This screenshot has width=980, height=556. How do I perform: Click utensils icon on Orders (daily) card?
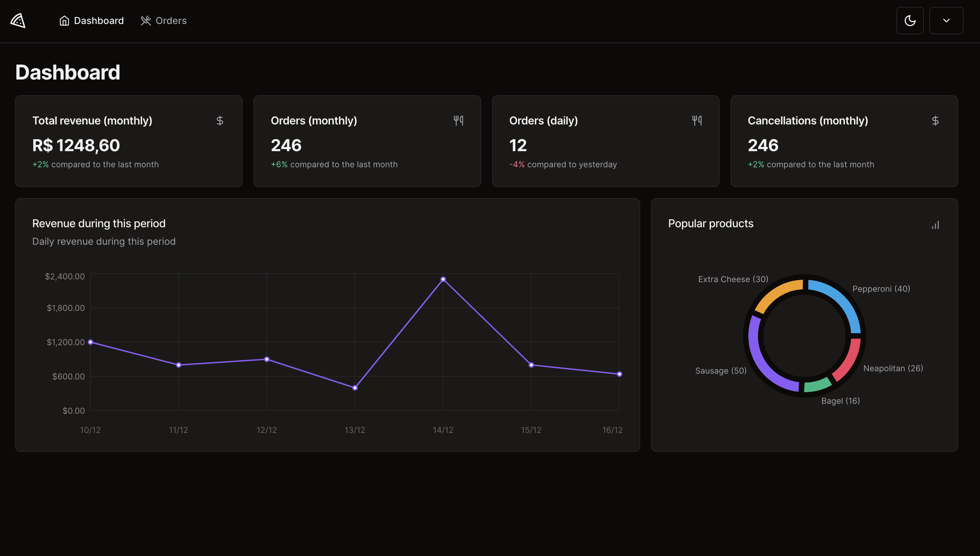(697, 121)
